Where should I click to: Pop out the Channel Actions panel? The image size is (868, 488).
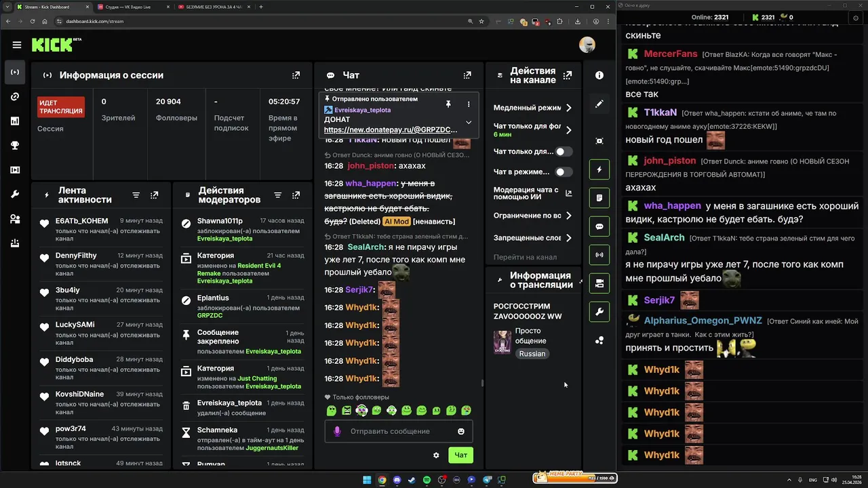[568, 75]
